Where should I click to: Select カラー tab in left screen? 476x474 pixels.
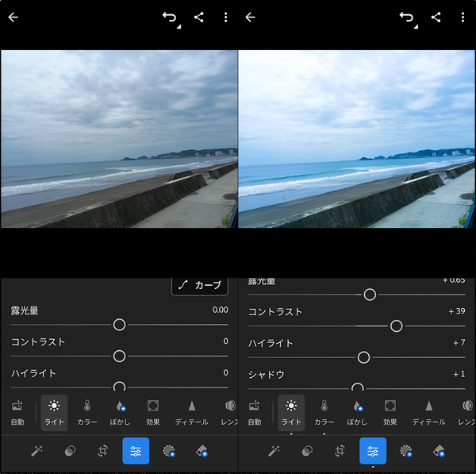coord(87,413)
